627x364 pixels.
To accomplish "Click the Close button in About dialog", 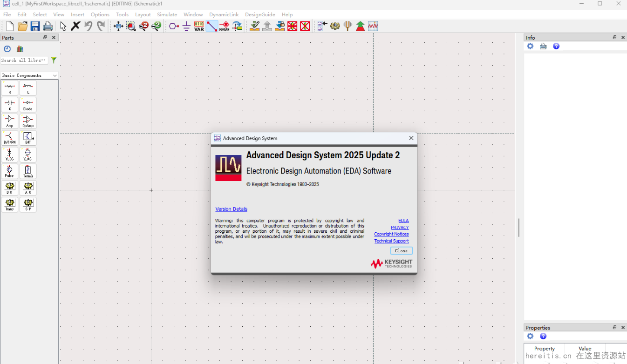I will [x=401, y=250].
